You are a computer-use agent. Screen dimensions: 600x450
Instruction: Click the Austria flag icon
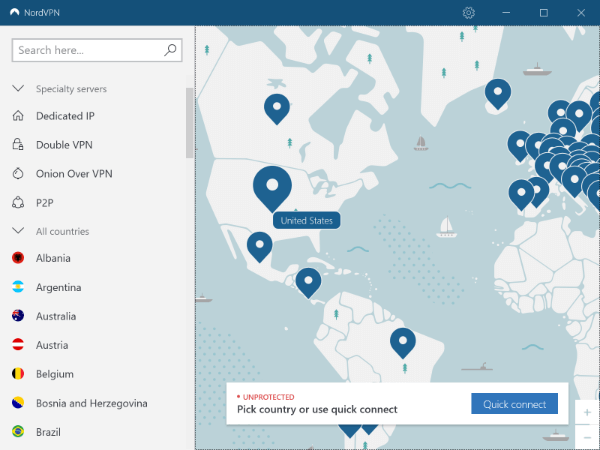tap(18, 345)
